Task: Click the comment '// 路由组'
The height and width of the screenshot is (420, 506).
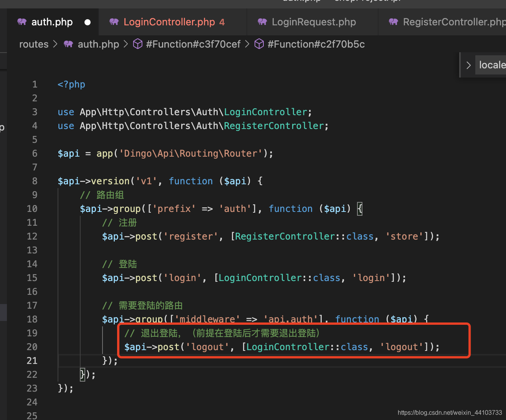Action: click(102, 195)
